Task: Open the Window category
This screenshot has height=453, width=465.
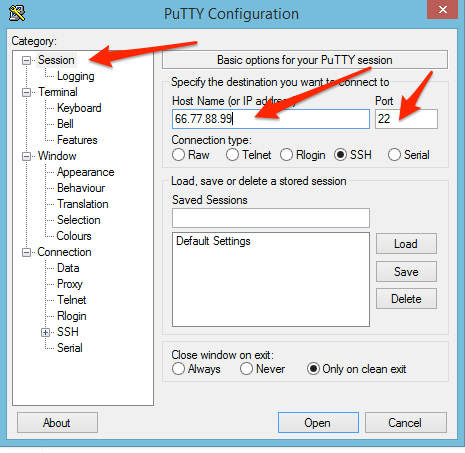Action: click(x=57, y=156)
